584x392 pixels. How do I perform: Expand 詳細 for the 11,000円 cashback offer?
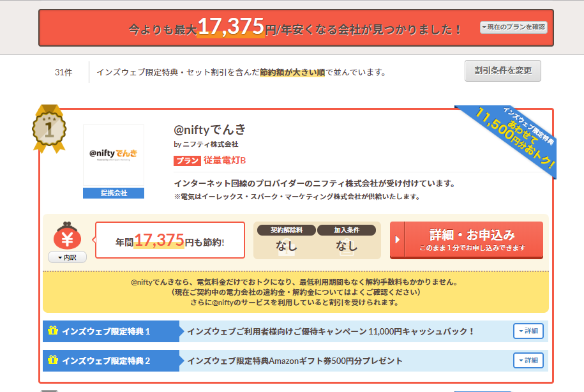coord(528,331)
